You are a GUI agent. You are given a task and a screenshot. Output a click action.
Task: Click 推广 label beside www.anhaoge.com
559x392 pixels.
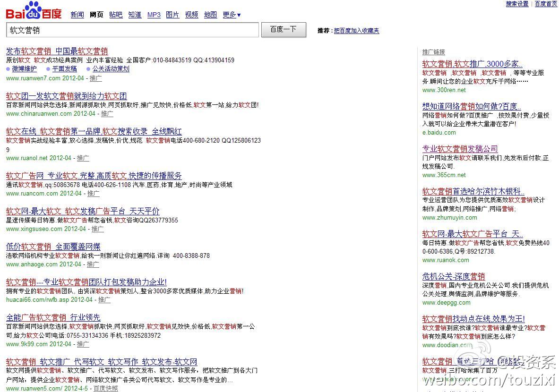pos(93,264)
